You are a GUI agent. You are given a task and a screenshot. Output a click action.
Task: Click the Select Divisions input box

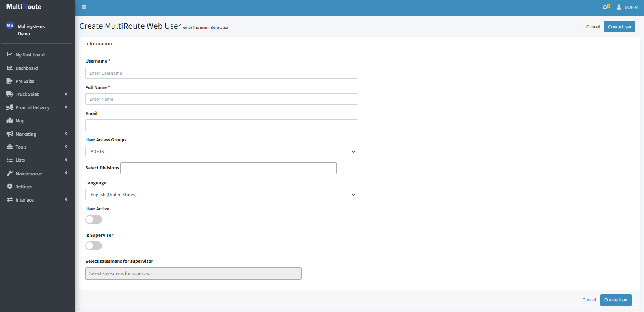point(228,168)
